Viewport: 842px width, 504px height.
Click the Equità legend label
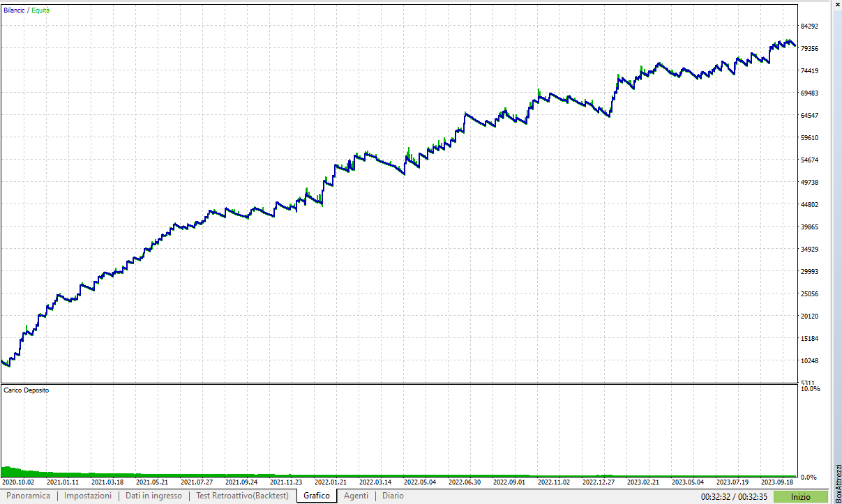click(x=40, y=10)
